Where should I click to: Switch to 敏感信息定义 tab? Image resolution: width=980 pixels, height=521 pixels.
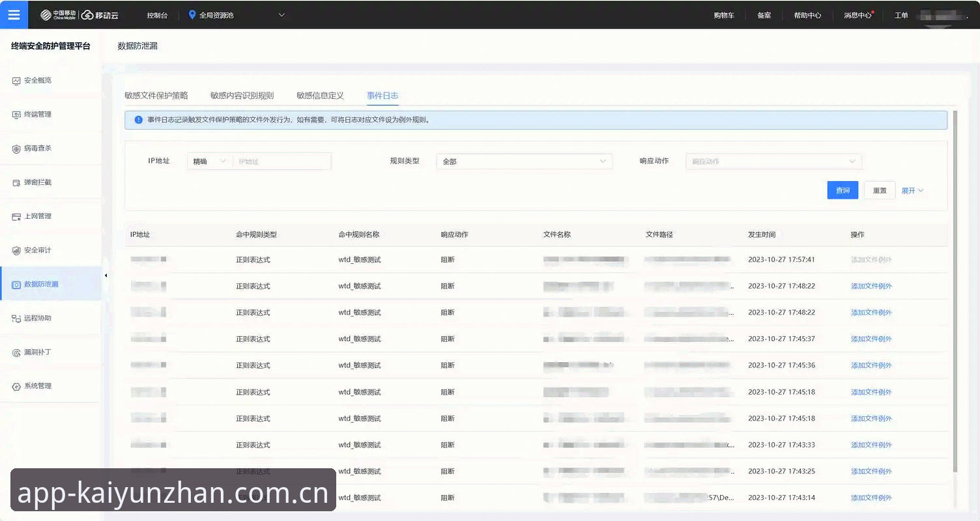(x=320, y=95)
